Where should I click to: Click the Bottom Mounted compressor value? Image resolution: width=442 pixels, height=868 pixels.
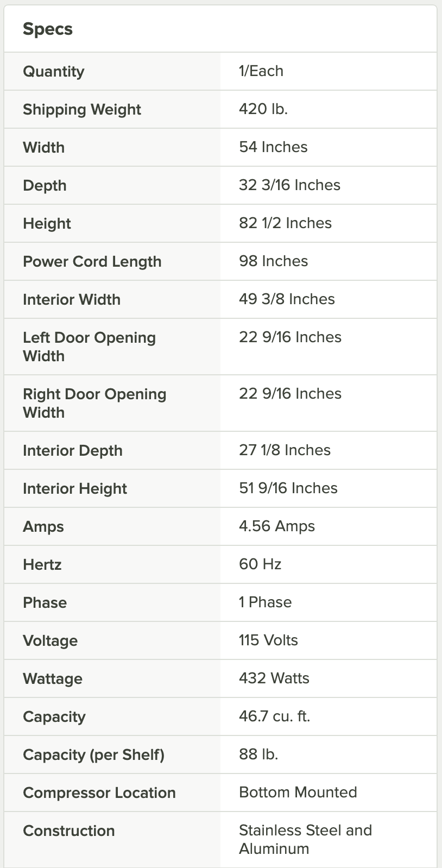point(298,792)
